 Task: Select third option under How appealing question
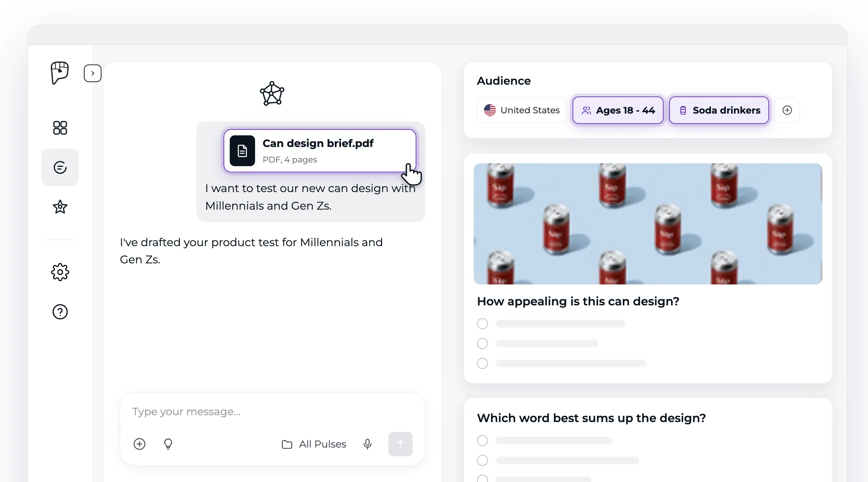click(482, 363)
